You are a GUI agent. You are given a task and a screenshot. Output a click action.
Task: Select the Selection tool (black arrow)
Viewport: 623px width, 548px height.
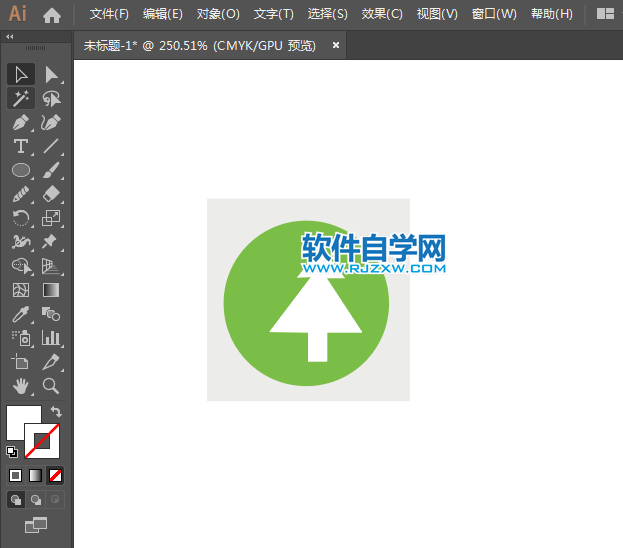(21, 75)
